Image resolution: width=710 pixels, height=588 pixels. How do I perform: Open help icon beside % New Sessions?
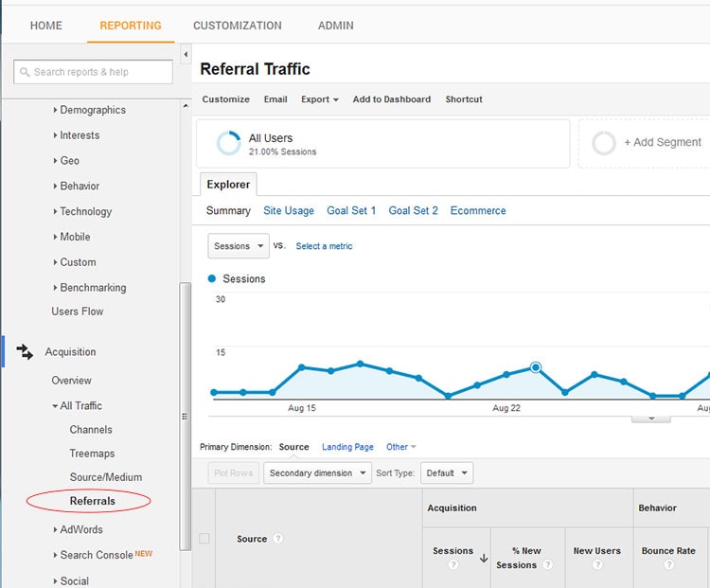(x=547, y=564)
